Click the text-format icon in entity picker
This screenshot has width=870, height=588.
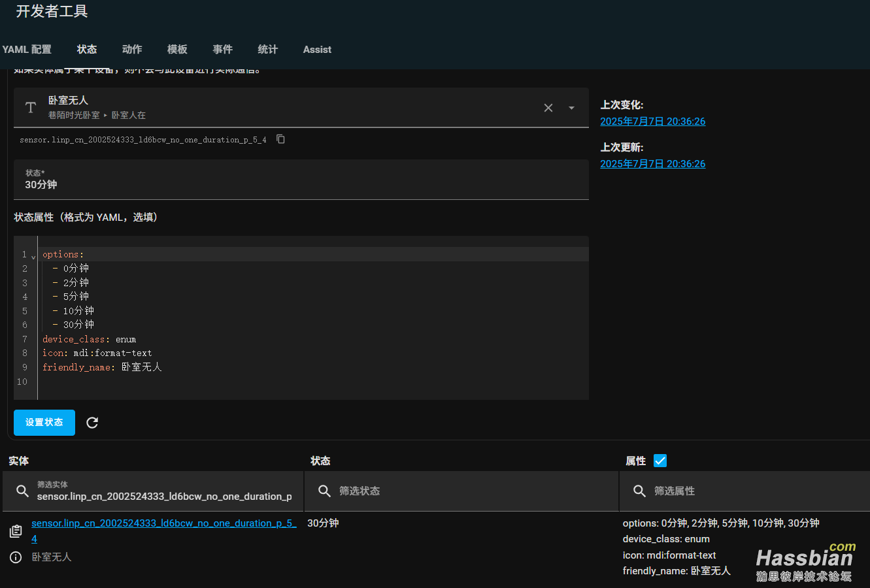(x=31, y=108)
